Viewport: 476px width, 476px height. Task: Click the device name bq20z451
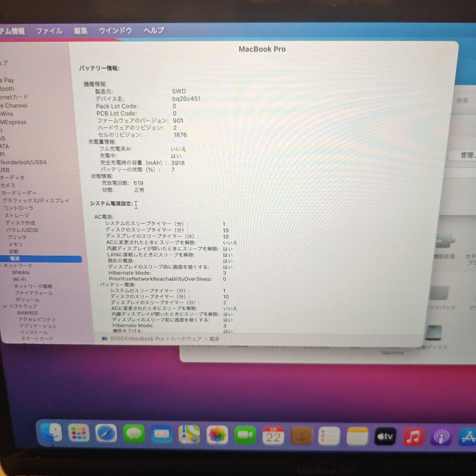[186, 99]
